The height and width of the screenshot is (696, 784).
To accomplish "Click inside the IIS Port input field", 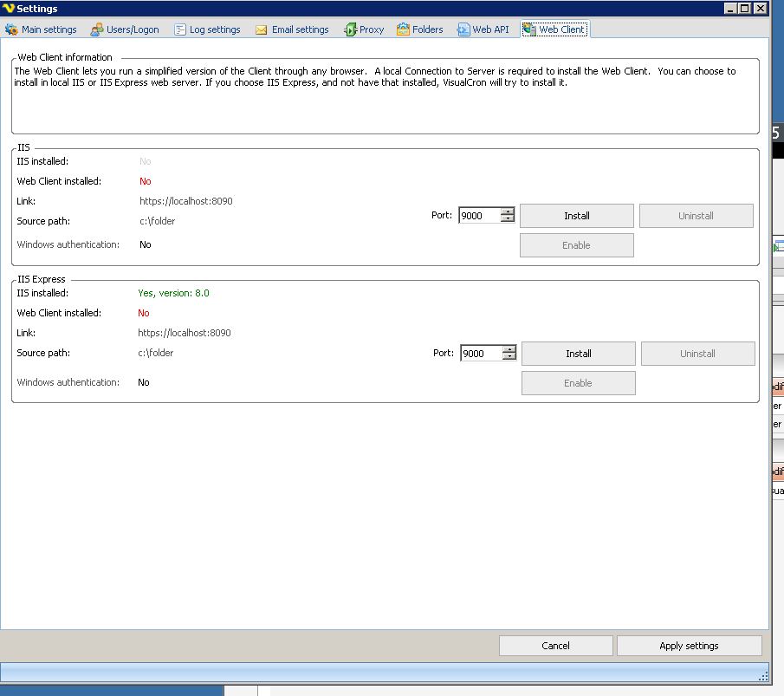I will 479,216.
